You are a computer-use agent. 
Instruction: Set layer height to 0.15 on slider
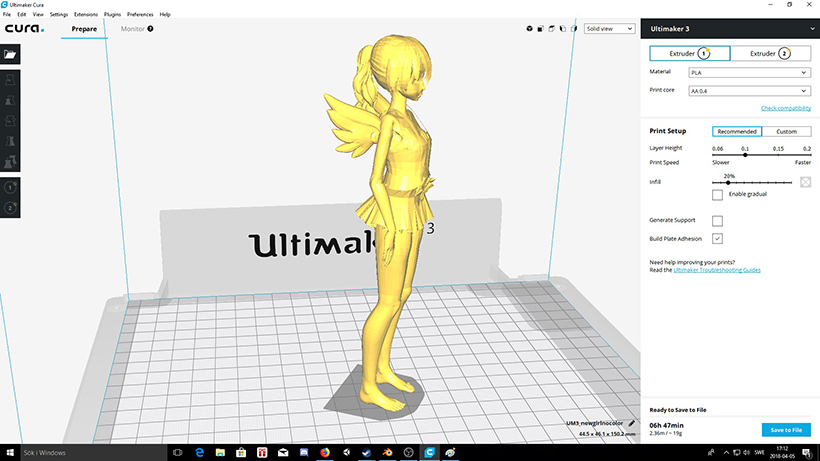pyautogui.click(x=778, y=155)
